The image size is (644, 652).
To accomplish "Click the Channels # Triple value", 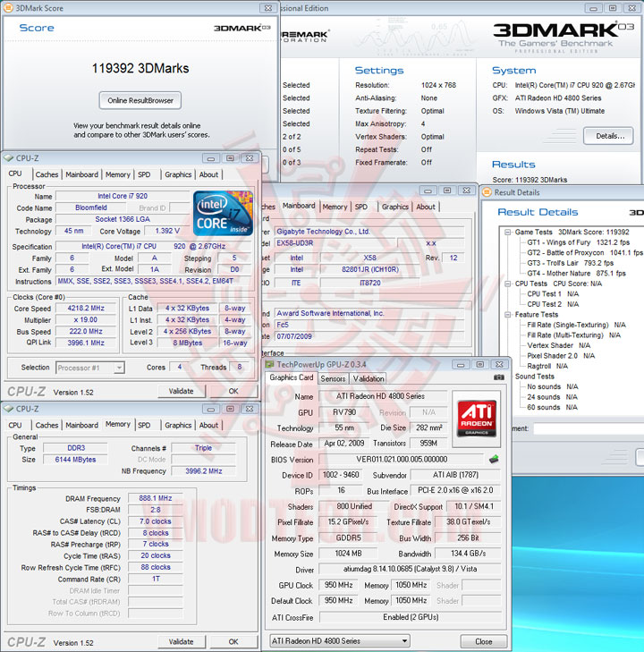I will click(203, 448).
